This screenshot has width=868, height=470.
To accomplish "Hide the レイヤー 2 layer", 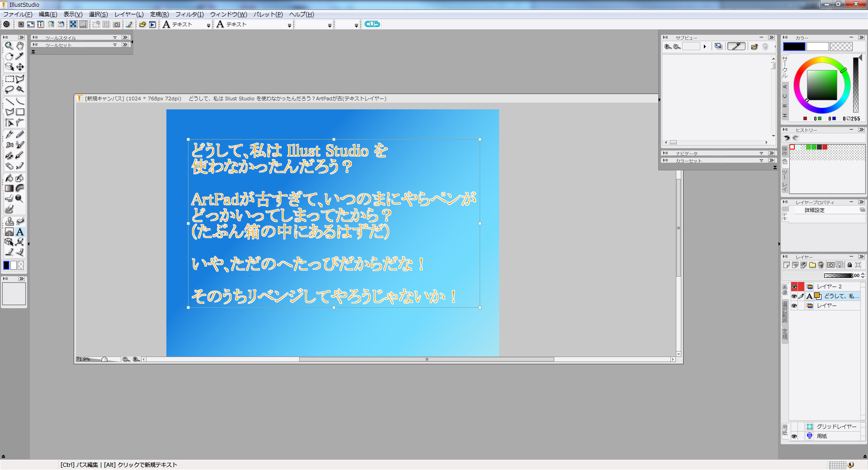I will 794,287.
